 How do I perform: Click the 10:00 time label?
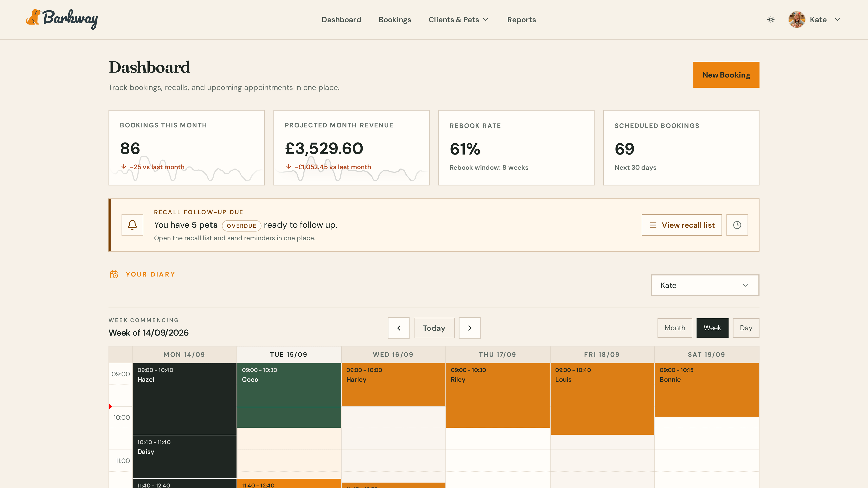click(x=122, y=418)
